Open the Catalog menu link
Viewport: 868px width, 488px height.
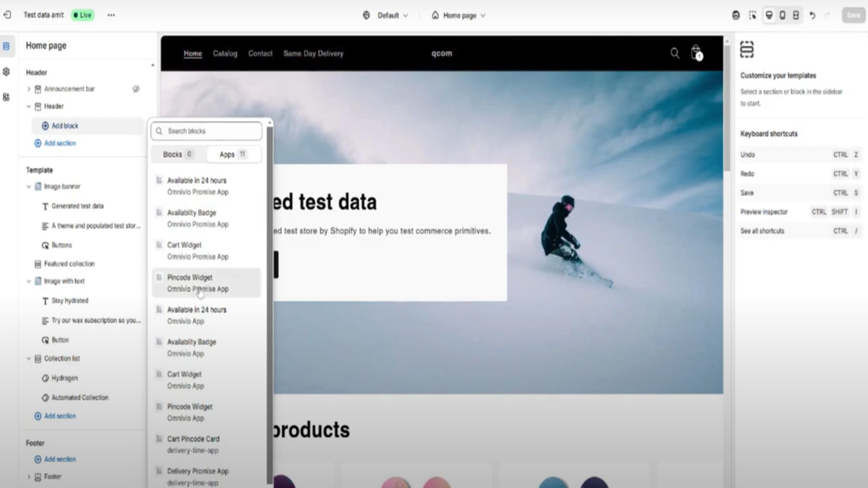click(225, 54)
